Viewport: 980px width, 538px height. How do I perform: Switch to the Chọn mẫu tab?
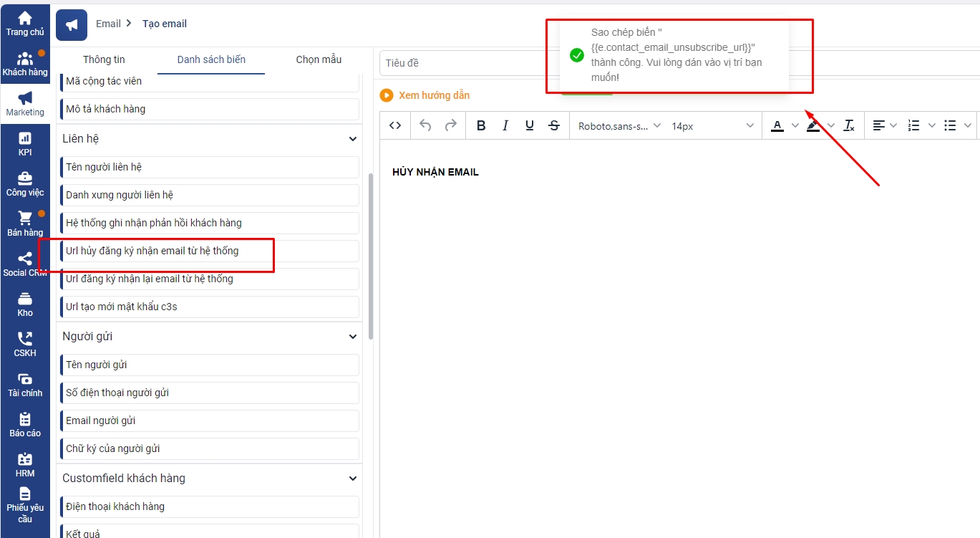(319, 59)
